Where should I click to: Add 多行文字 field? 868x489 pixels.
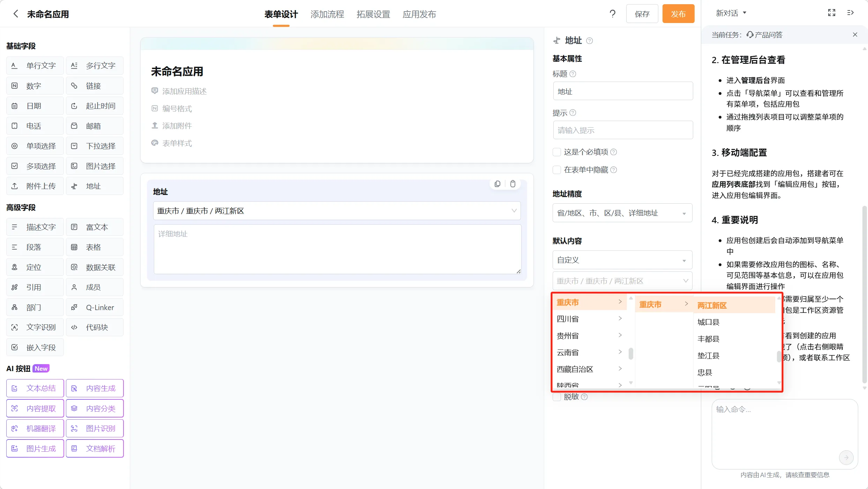tap(95, 66)
